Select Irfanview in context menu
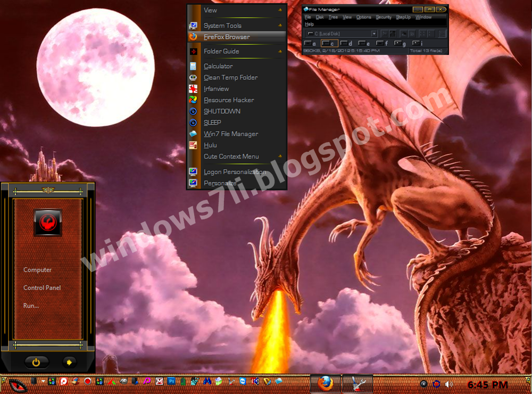The image size is (532, 394). pos(237,88)
